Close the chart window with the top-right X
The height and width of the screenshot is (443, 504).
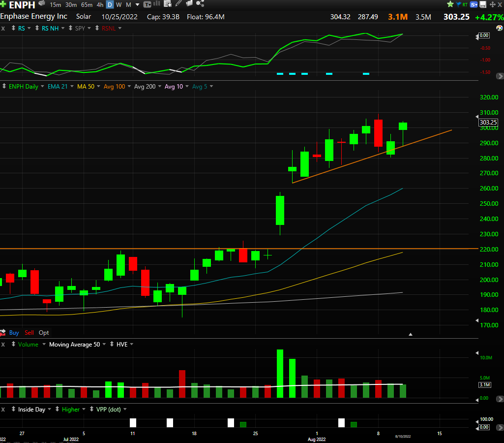coord(500,4)
